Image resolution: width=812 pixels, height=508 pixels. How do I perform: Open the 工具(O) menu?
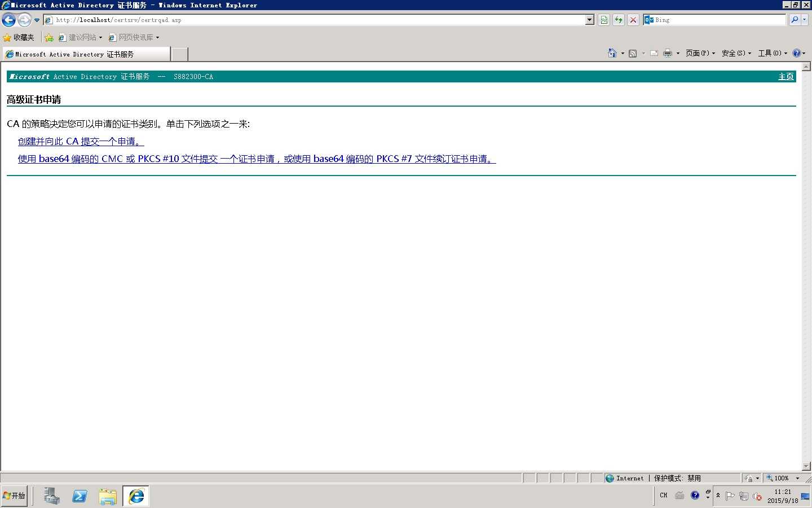(x=773, y=53)
